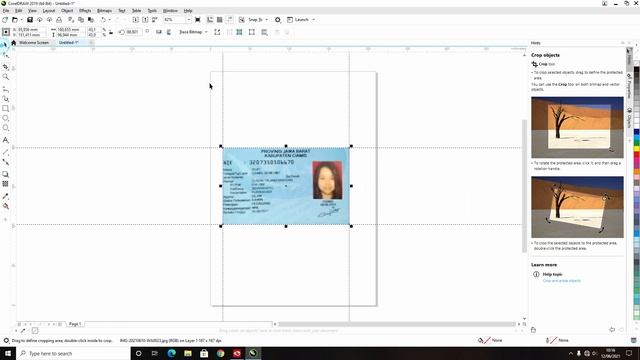Toggle Show rulers in the toolbar

coord(210,20)
